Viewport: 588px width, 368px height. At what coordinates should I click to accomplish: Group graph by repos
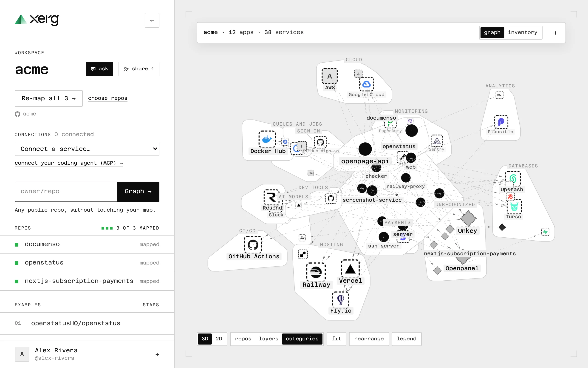(x=243, y=339)
